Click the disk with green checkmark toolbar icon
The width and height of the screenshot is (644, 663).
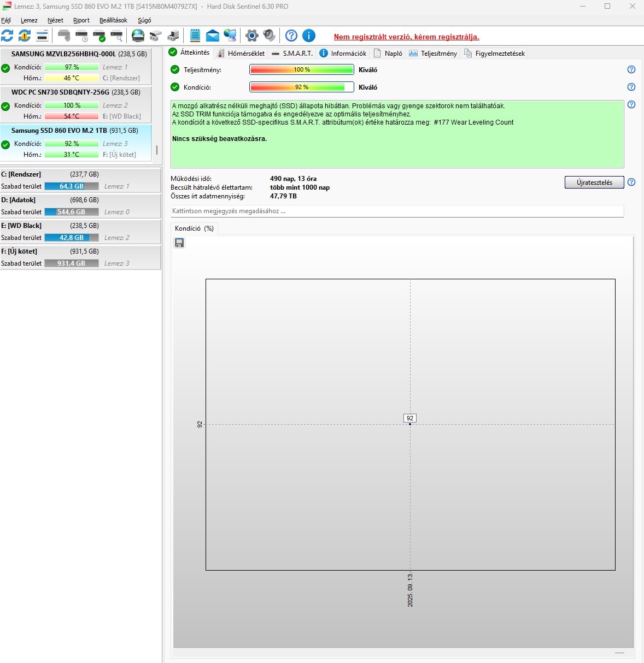(99, 36)
